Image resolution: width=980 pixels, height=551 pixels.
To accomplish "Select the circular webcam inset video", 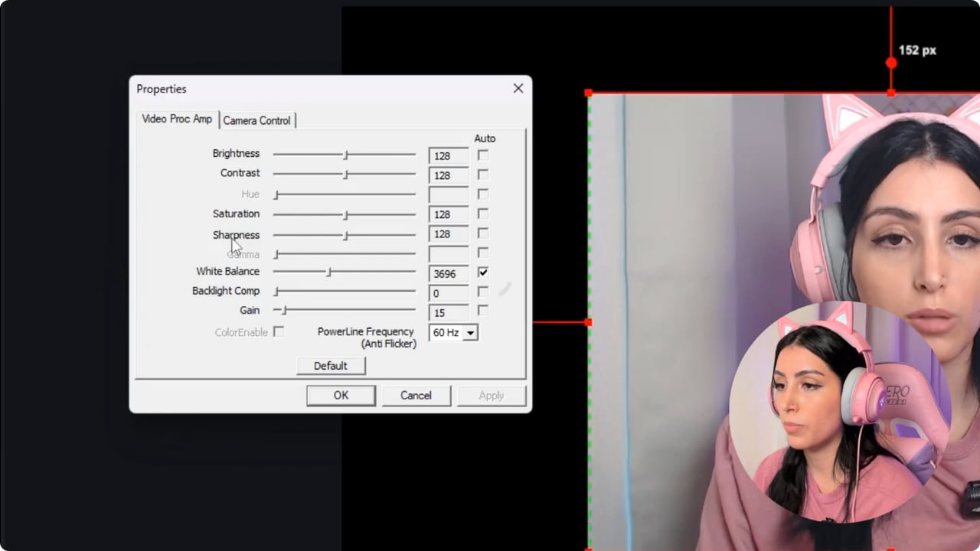I will click(840, 413).
